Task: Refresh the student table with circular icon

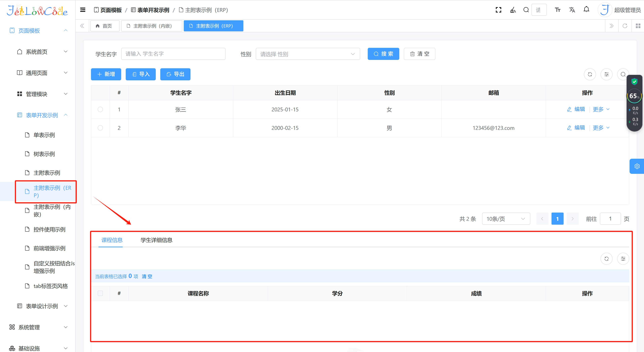Action: [x=590, y=74]
